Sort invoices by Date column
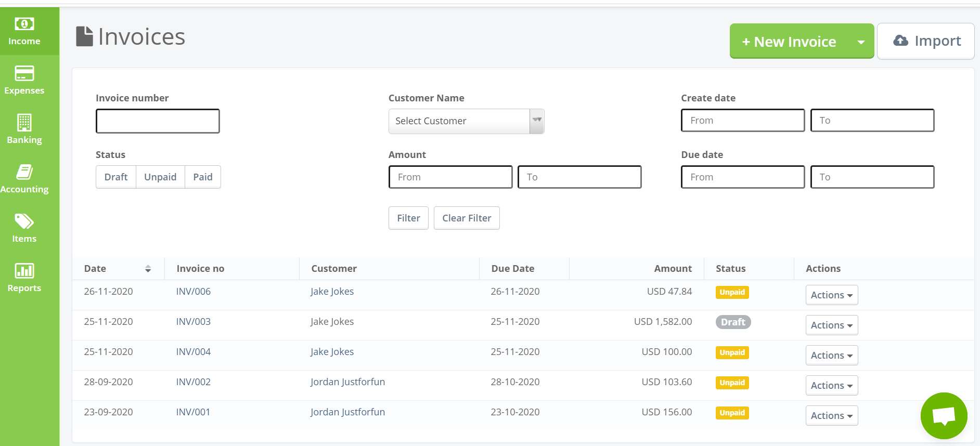 [148, 269]
